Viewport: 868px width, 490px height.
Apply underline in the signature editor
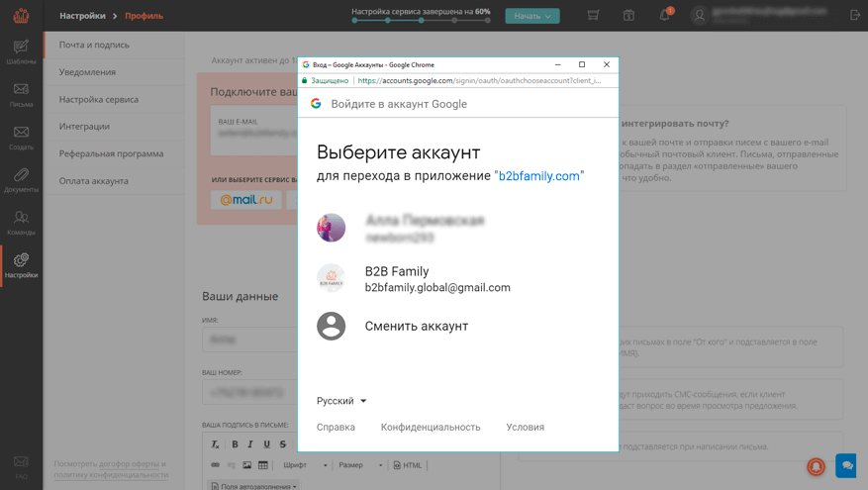point(267,444)
